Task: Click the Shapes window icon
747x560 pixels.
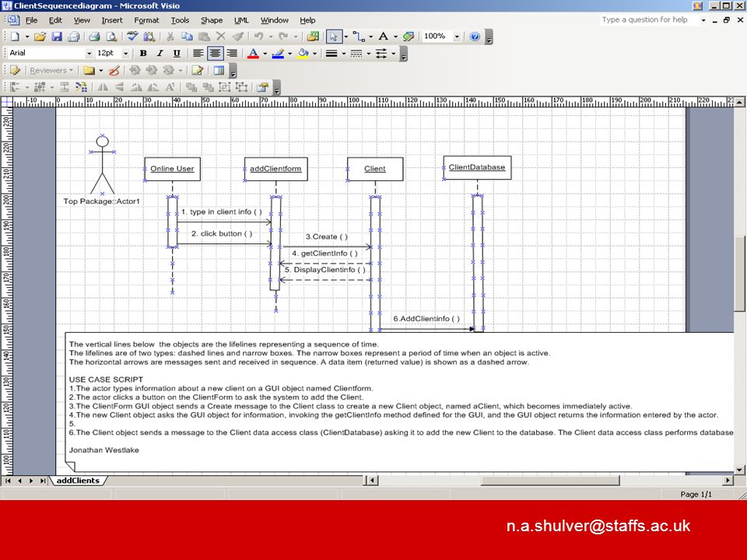Action: 313,37
